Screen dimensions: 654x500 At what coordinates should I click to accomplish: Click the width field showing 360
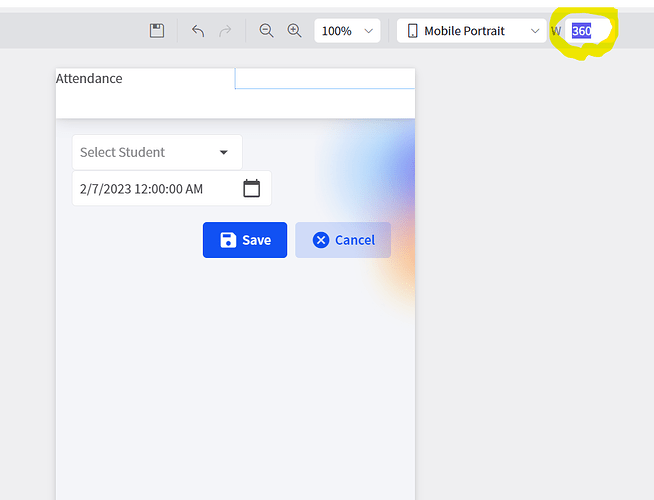point(582,31)
